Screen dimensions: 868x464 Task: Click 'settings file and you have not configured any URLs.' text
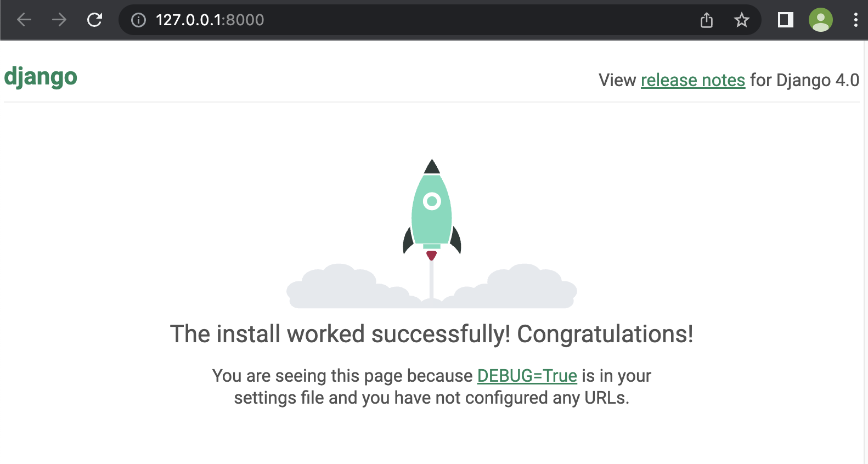point(432,398)
